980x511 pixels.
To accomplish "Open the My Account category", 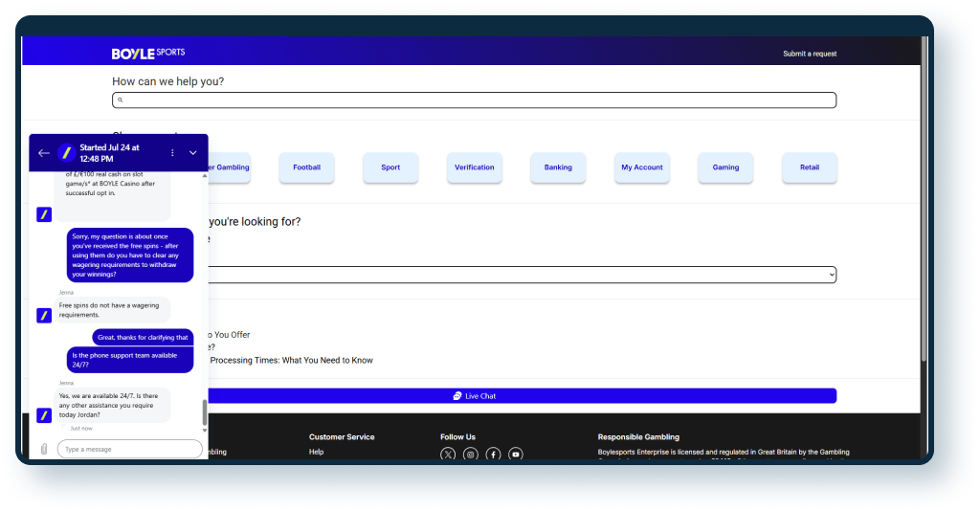I will click(642, 167).
